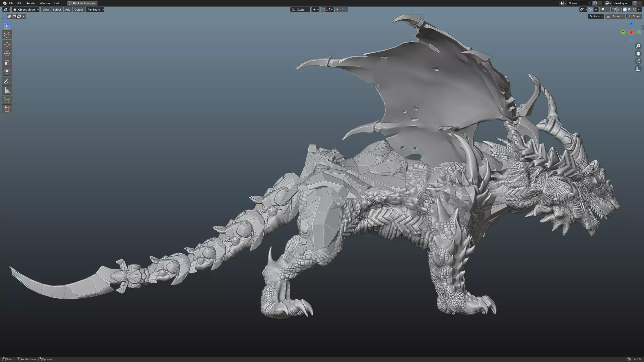The height and width of the screenshot is (362, 644).
Task: Toggle proportional editing
Action: [x=338, y=10]
